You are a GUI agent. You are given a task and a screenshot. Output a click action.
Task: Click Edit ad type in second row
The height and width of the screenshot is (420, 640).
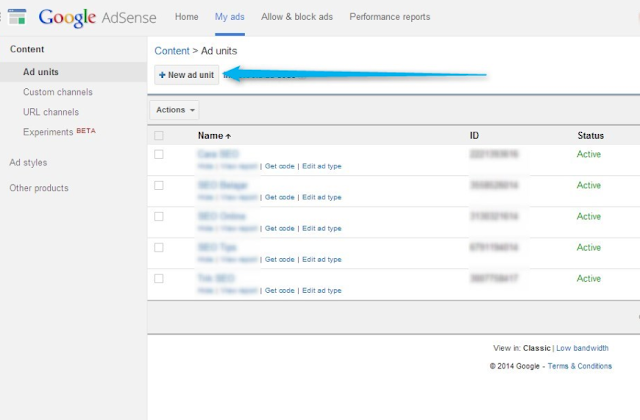click(322, 197)
